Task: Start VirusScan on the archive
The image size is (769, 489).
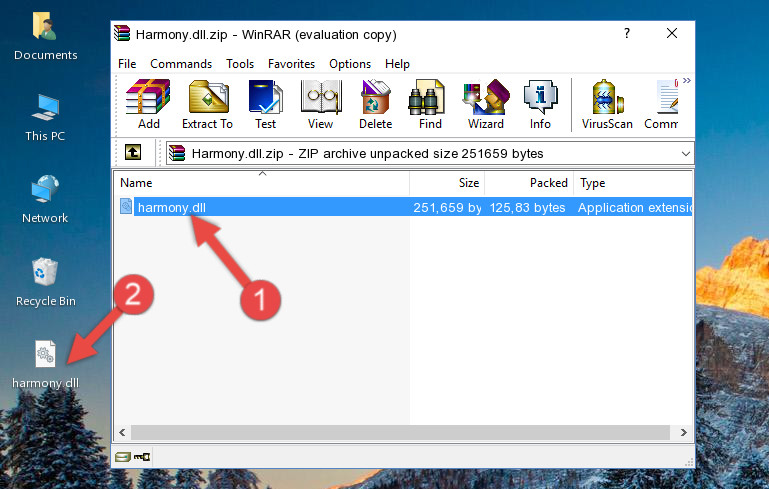Action: [x=607, y=104]
